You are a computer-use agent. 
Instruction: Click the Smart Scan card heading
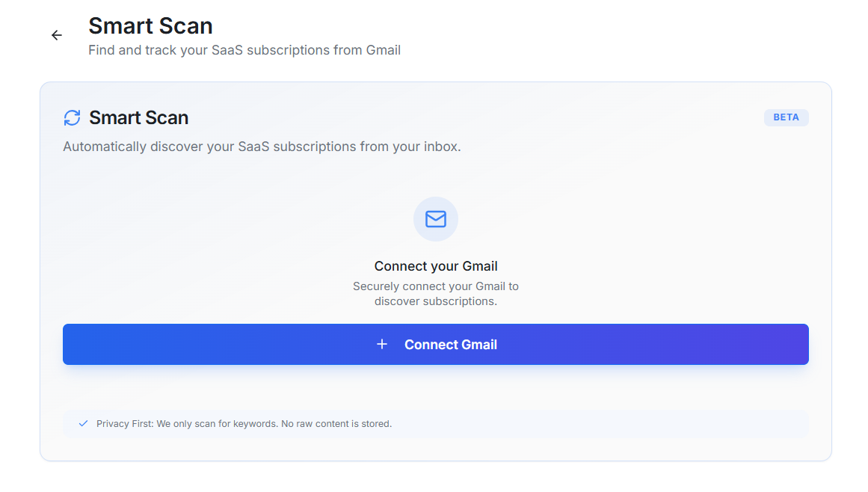pyautogui.click(x=138, y=117)
